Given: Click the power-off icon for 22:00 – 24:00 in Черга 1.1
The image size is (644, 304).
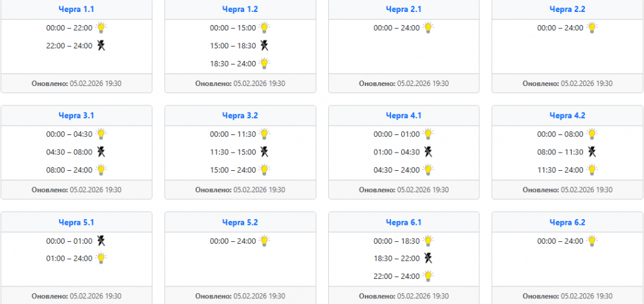Looking at the screenshot, I should [101, 45].
